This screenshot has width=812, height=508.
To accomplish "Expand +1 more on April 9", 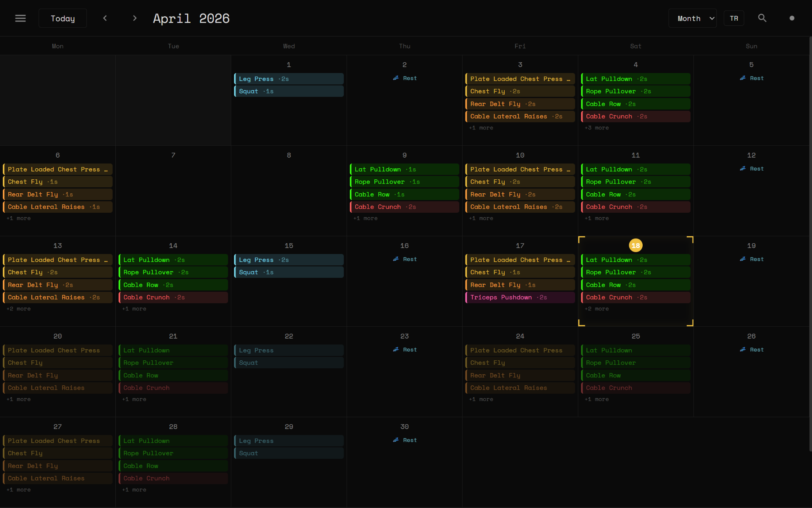I will tap(365, 218).
